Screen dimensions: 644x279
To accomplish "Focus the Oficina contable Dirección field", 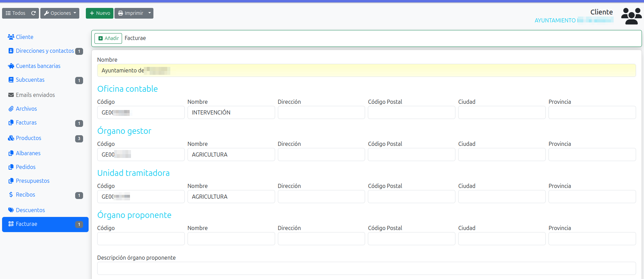I will [x=321, y=112].
